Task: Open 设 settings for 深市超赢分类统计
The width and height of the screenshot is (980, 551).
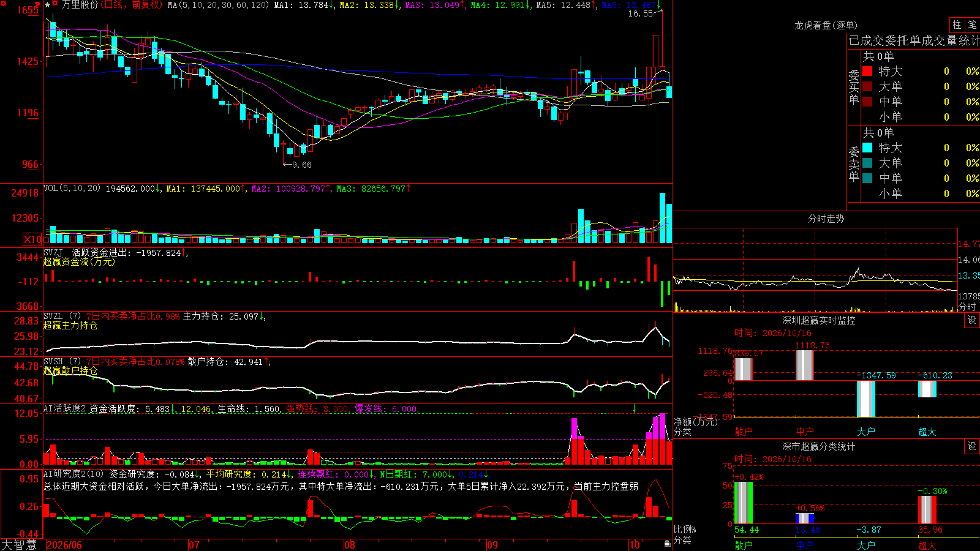Action: (972, 446)
